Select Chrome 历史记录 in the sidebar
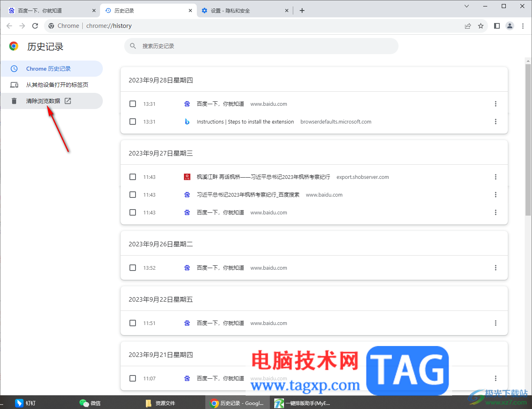 [48, 69]
